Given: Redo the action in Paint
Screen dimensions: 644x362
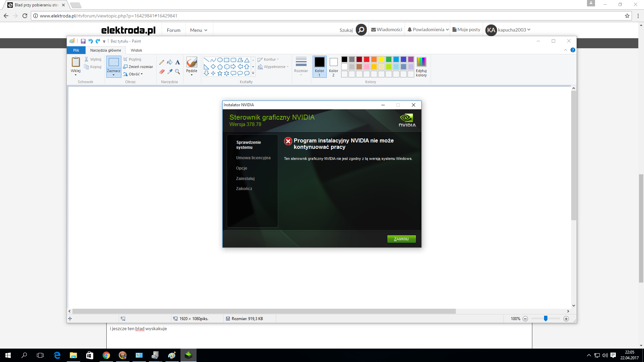Looking at the screenshot, I should click(x=98, y=41).
